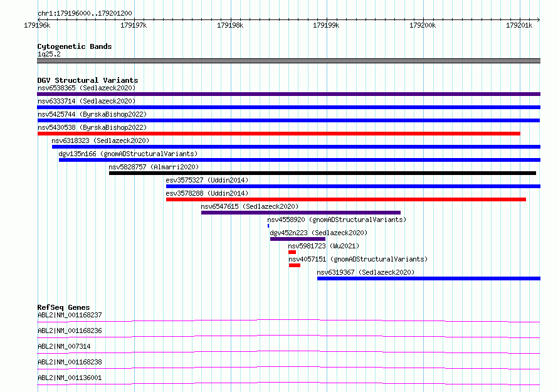Open the nsv5981723 (Wu2021) label
This screenshot has height=392, width=558.
coord(324,246)
